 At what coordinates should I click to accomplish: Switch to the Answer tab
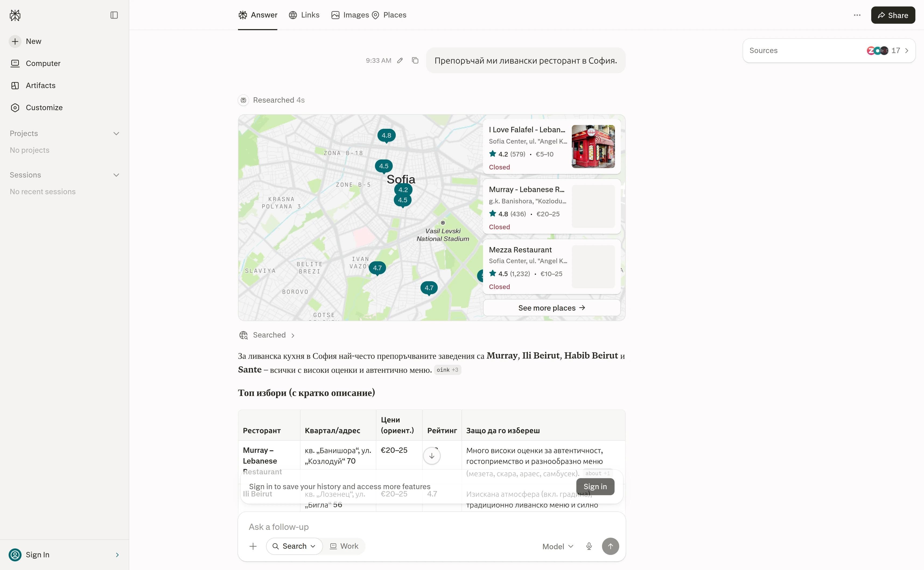point(258,15)
